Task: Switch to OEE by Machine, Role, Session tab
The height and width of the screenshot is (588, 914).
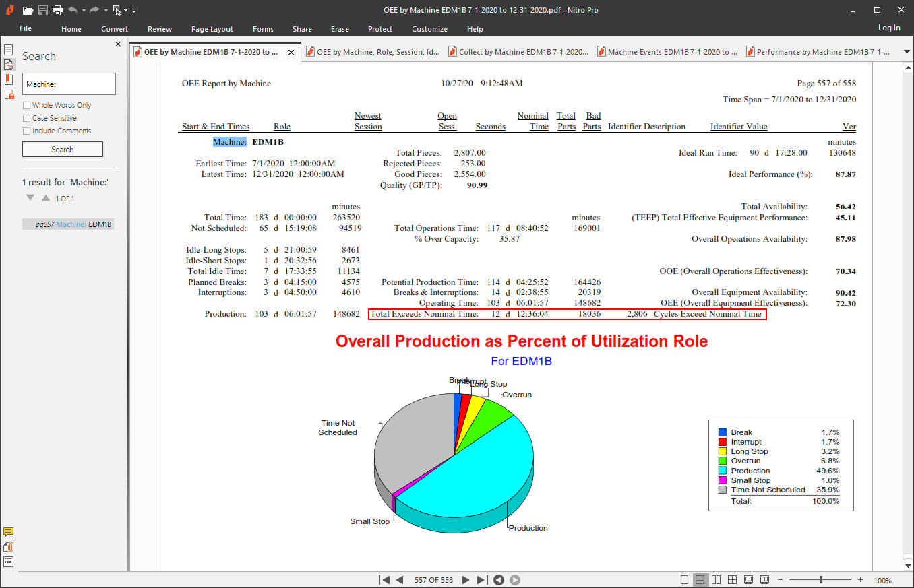Action: tap(374, 52)
